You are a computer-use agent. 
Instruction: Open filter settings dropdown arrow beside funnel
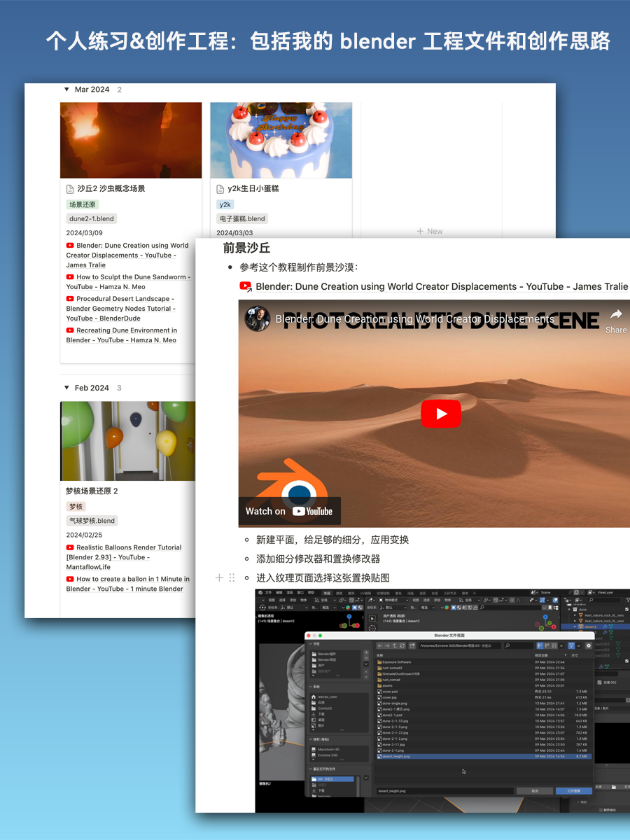(x=579, y=645)
